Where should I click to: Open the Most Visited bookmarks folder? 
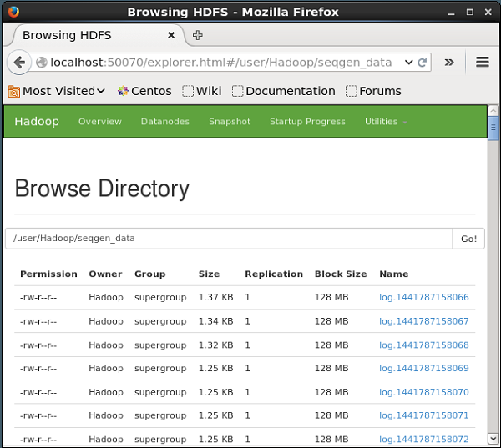pyautogui.click(x=57, y=91)
